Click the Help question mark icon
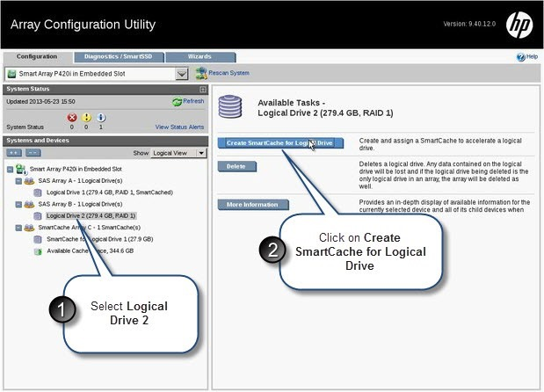544x392 pixels. pyautogui.click(x=521, y=57)
